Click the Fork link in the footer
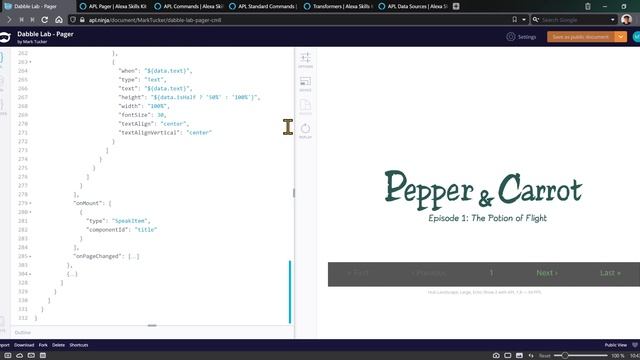Screen dimensions: 640x360 (x=43, y=345)
